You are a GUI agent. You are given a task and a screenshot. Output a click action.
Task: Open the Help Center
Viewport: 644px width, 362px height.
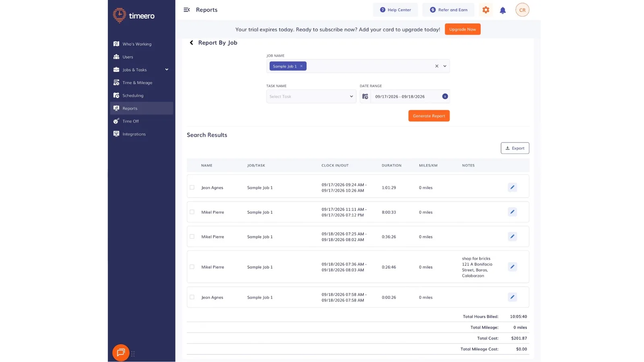pos(395,10)
